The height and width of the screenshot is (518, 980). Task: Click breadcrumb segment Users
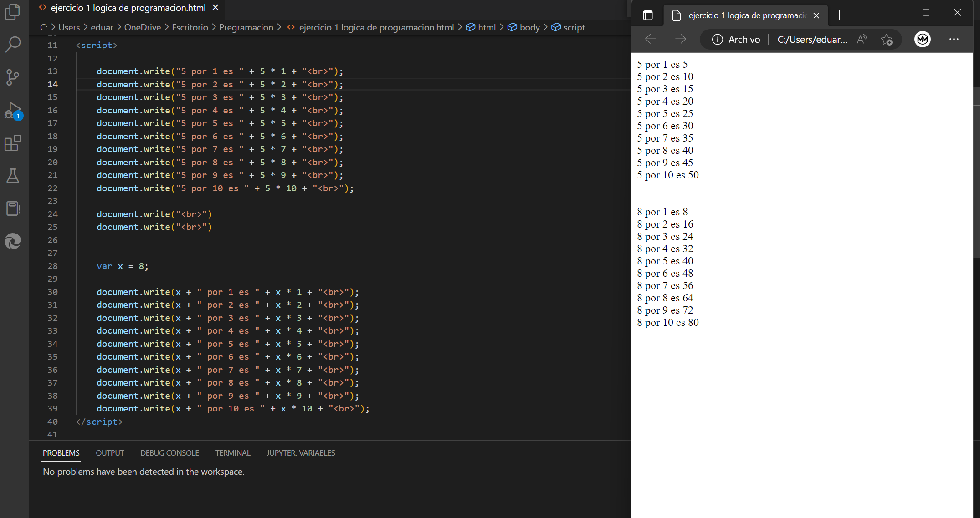click(x=69, y=27)
